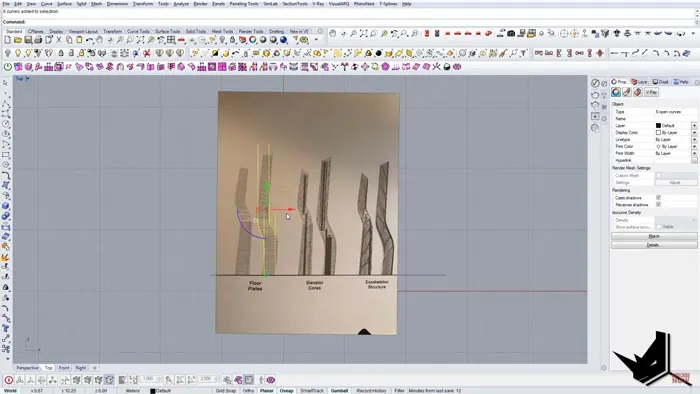Click the Command input line
This screenshot has height=394, width=700.
pyautogui.click(x=348, y=22)
